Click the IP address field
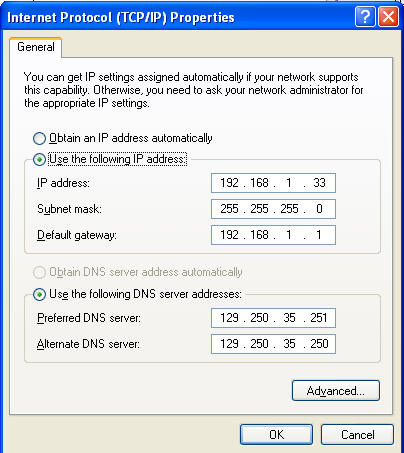 (273, 183)
